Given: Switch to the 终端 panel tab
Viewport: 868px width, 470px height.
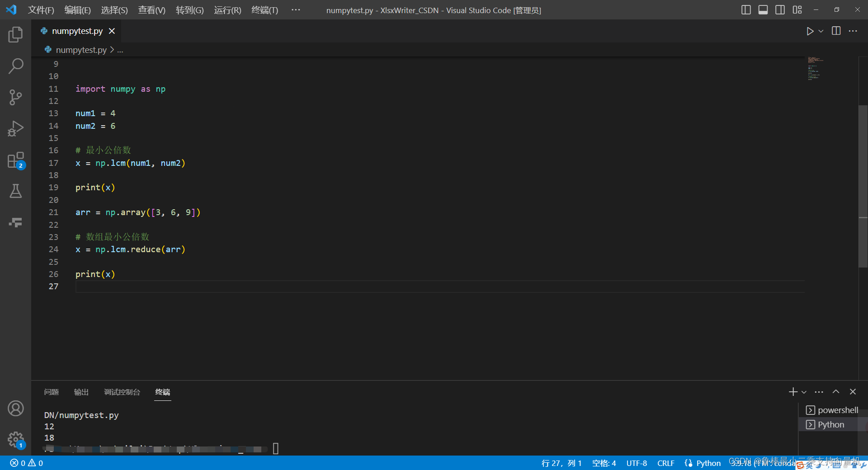Looking at the screenshot, I should (163, 392).
